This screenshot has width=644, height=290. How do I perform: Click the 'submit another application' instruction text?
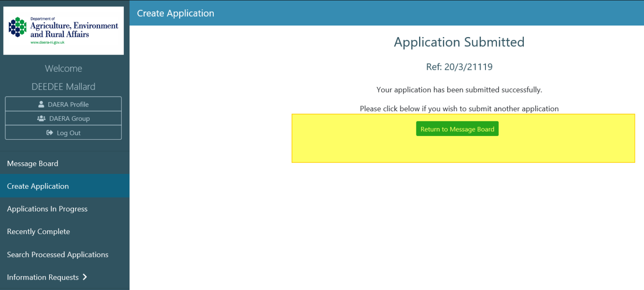click(459, 109)
